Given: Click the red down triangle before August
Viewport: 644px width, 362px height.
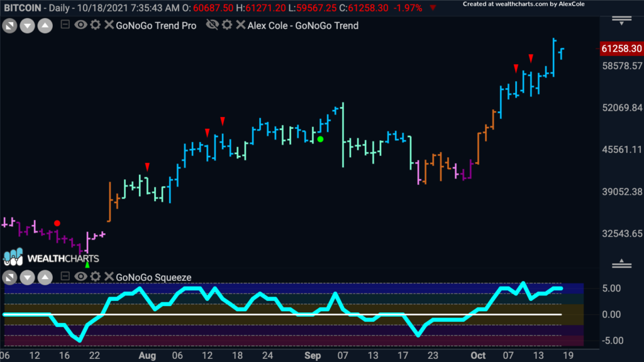Looking at the screenshot, I should click(x=147, y=167).
